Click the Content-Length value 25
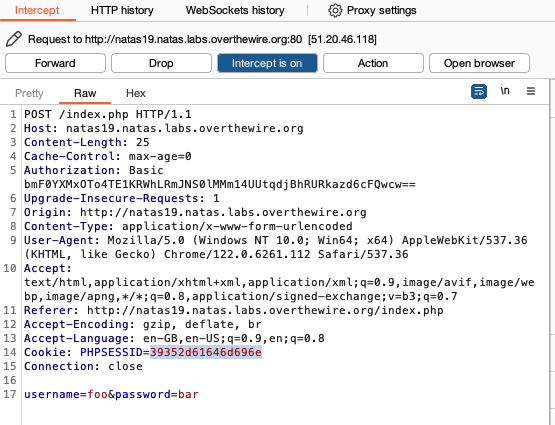The image size is (555, 425). tap(143, 142)
